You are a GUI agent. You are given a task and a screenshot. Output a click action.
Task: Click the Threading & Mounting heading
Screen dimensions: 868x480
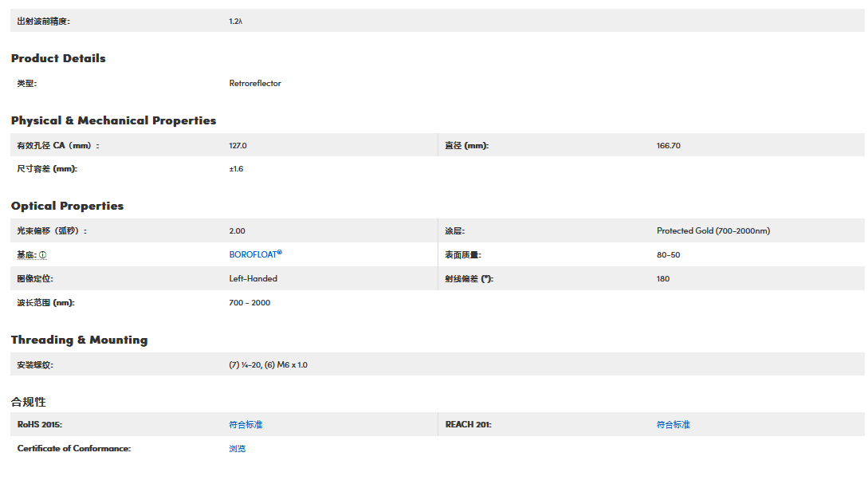(79, 340)
